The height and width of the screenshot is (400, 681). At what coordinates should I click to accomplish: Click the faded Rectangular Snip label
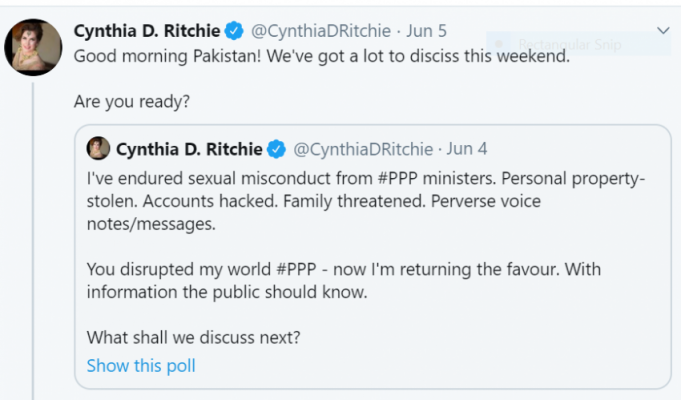click(570, 44)
